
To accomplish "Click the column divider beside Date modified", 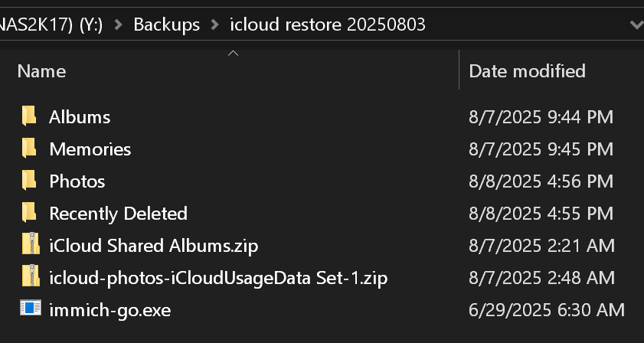I will pos(459,70).
